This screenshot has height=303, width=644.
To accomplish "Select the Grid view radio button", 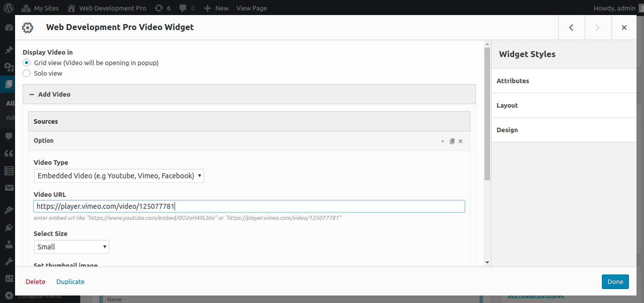I will pyautogui.click(x=27, y=63).
